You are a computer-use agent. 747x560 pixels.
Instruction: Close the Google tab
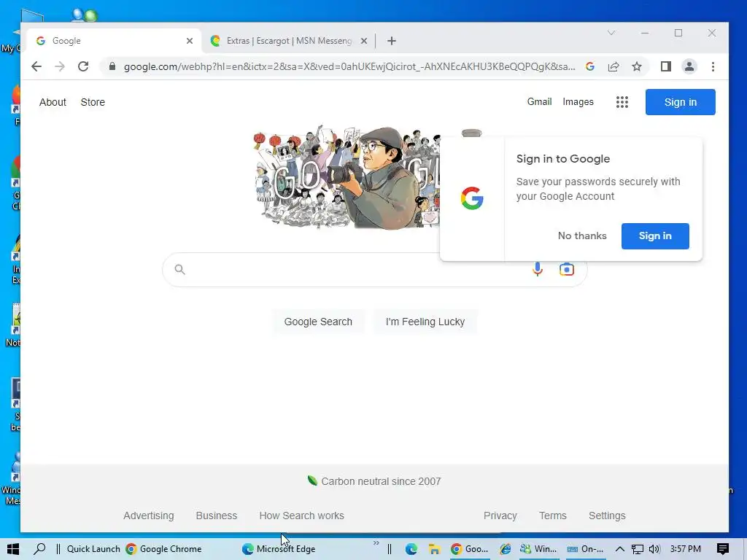pos(190,41)
